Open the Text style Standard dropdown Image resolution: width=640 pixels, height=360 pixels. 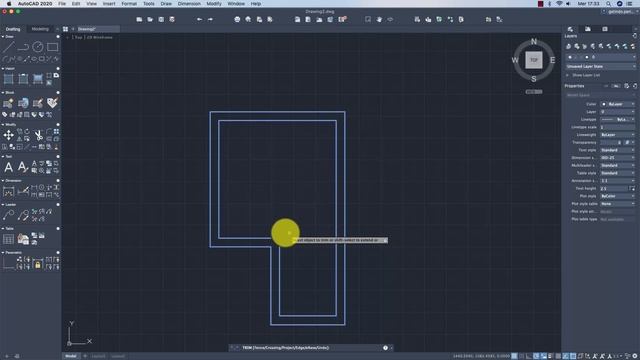pos(618,150)
